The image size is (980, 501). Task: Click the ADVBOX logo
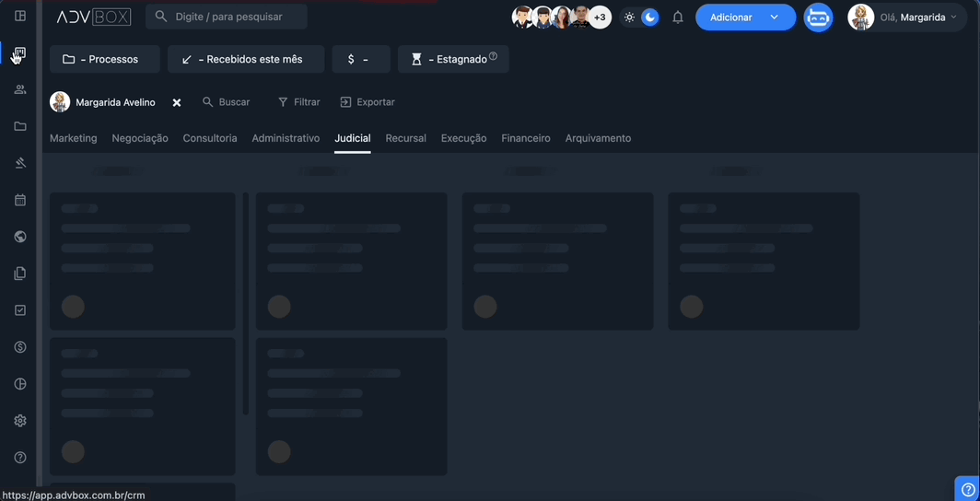tap(94, 17)
